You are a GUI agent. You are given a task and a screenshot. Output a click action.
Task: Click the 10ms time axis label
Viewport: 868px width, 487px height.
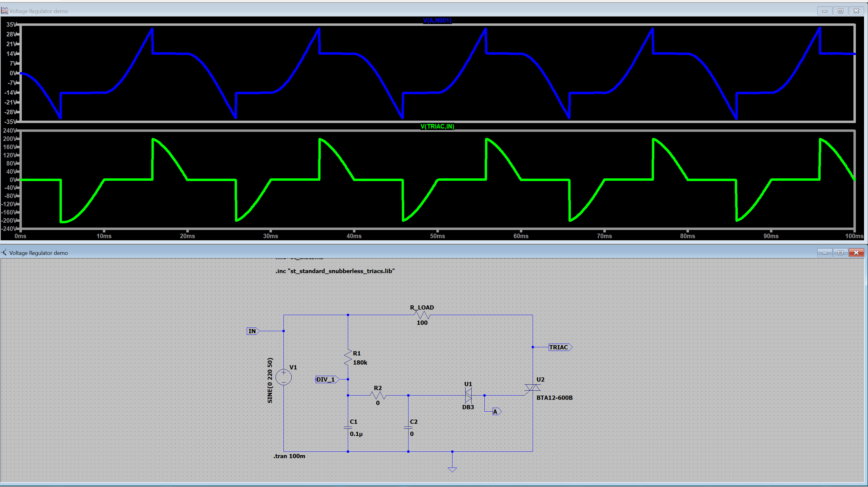(104, 236)
